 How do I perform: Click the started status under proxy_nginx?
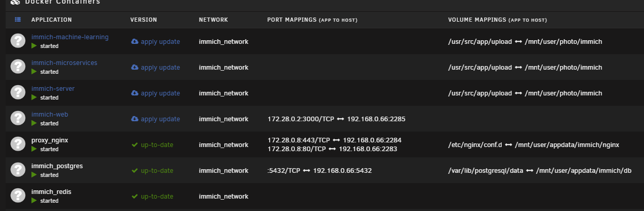pos(45,149)
